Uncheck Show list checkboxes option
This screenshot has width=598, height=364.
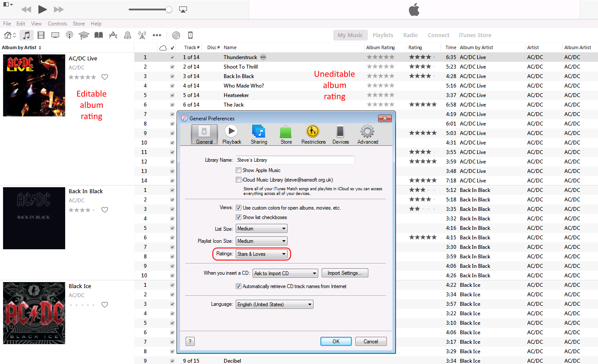[238, 217]
